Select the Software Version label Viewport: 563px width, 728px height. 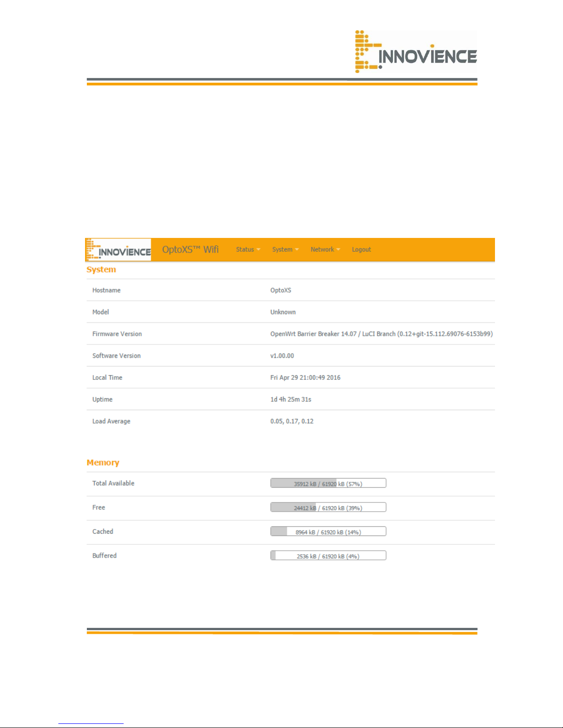click(x=116, y=356)
